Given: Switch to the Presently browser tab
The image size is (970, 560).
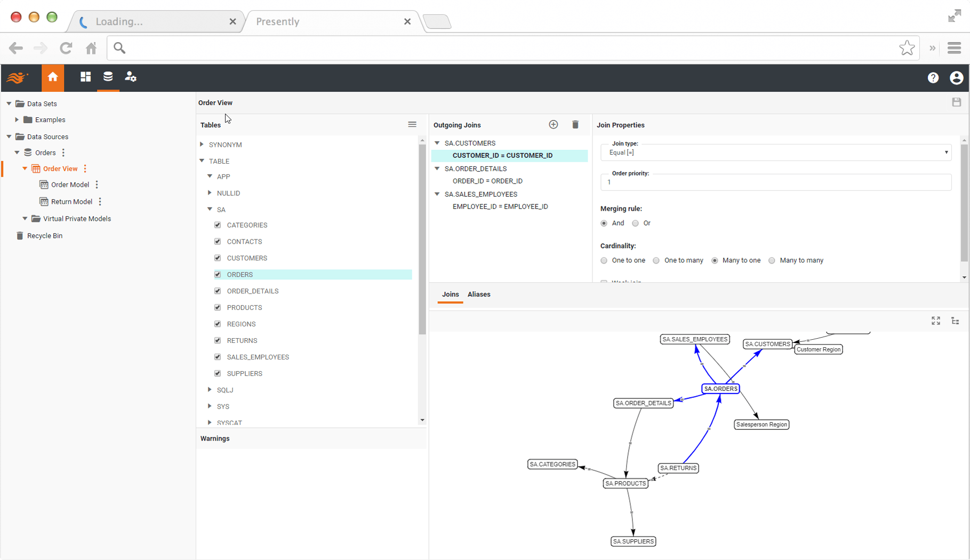Looking at the screenshot, I should point(331,21).
